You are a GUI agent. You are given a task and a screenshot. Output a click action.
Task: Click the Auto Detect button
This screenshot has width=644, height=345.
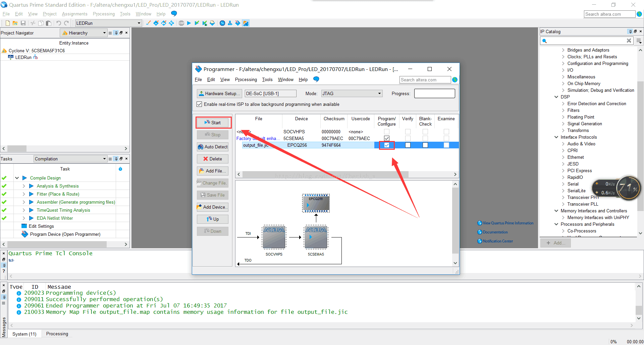click(x=213, y=147)
